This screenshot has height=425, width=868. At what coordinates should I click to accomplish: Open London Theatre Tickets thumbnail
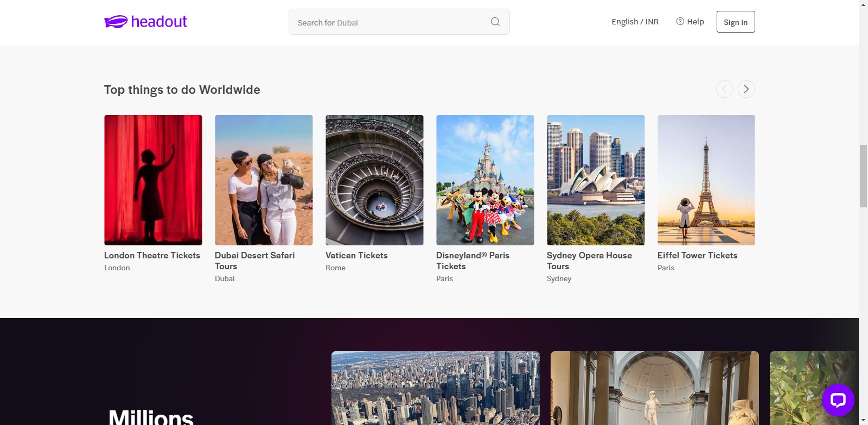coord(153,180)
